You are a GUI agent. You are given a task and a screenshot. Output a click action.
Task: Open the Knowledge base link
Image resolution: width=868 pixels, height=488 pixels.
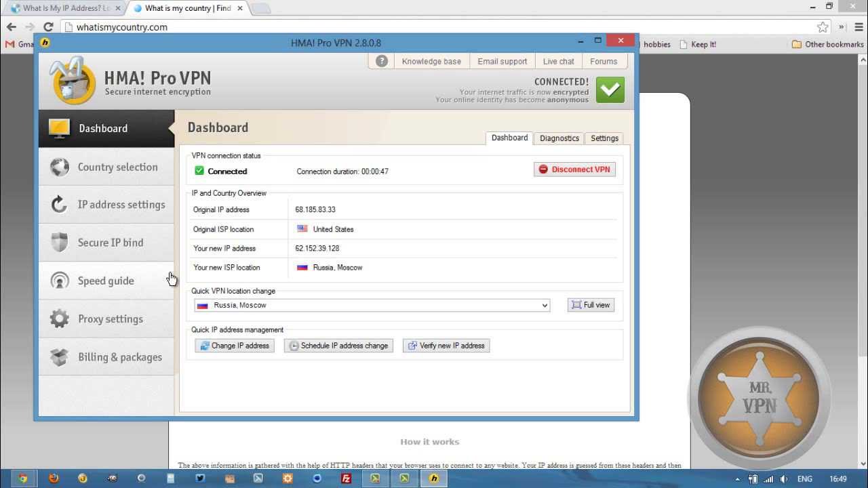click(x=431, y=61)
